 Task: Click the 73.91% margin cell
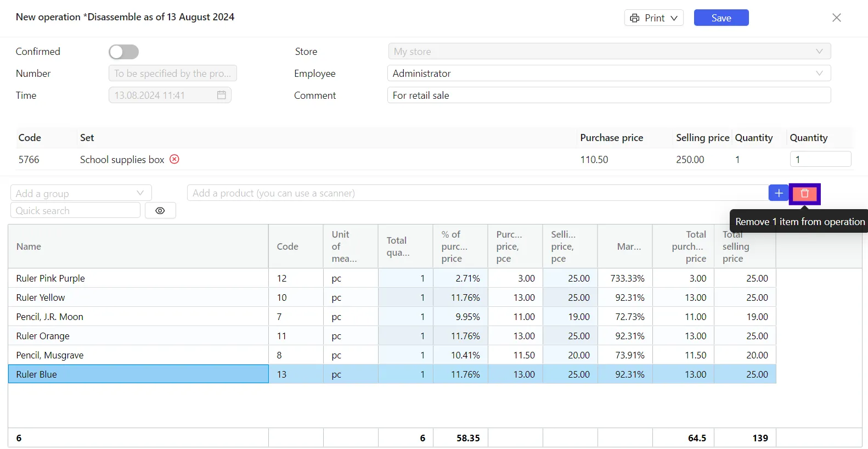tap(625, 355)
